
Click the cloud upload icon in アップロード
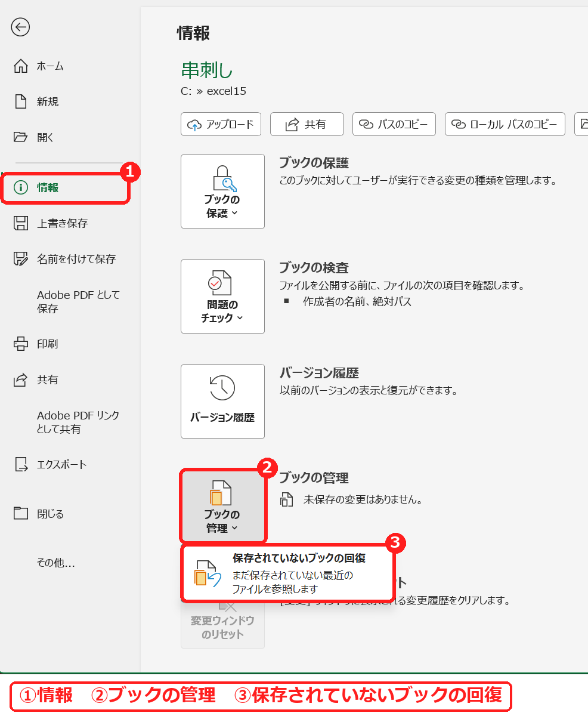194,125
